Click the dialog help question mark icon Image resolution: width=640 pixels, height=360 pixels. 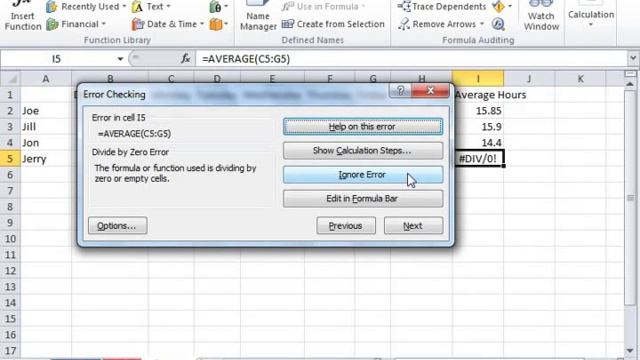point(400,91)
